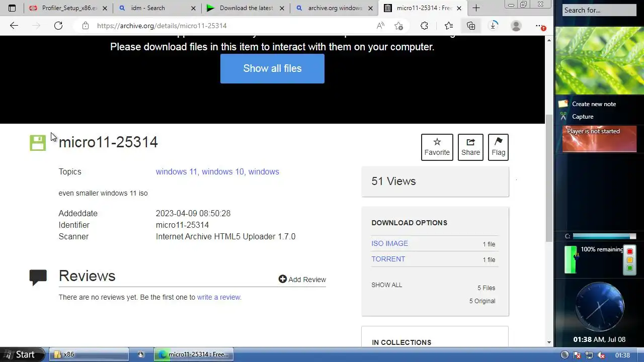Click the Player is not started widget
The image size is (644, 362).
599,139
